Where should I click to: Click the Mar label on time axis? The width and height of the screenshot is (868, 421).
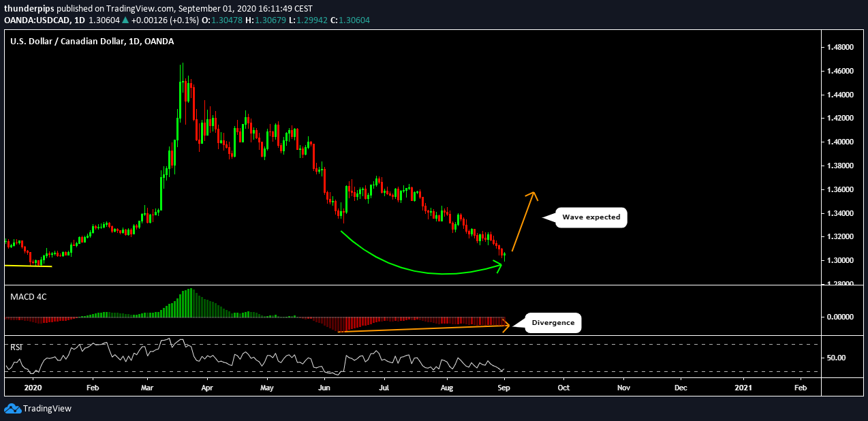pyautogui.click(x=148, y=387)
